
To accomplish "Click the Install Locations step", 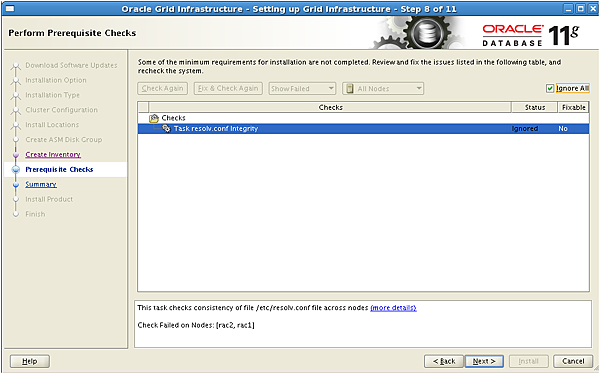I will click(x=52, y=125).
